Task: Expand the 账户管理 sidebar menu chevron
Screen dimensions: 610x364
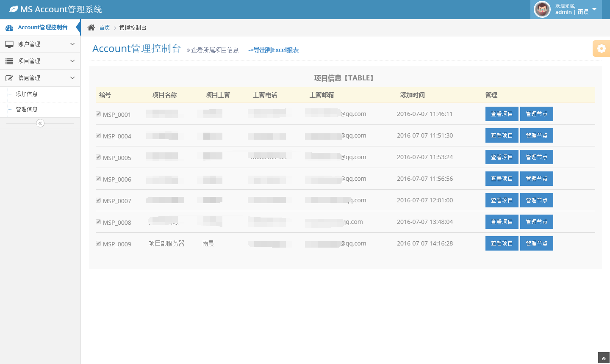Action: (72, 44)
